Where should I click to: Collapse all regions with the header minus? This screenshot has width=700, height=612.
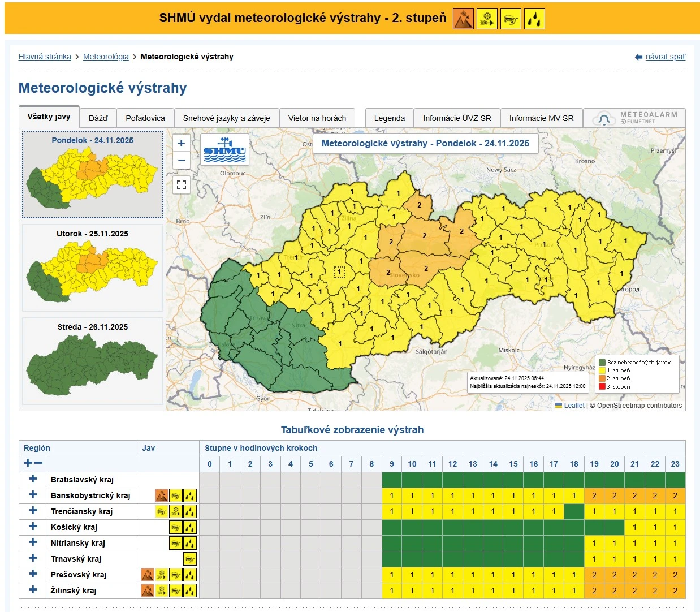(x=38, y=463)
